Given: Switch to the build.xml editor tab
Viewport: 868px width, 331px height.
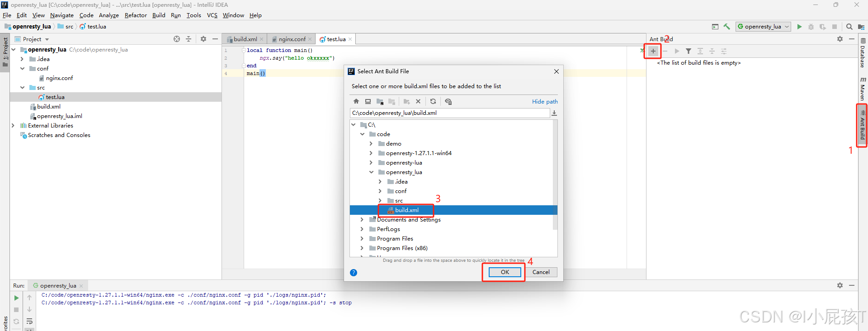Looking at the screenshot, I should pos(245,39).
